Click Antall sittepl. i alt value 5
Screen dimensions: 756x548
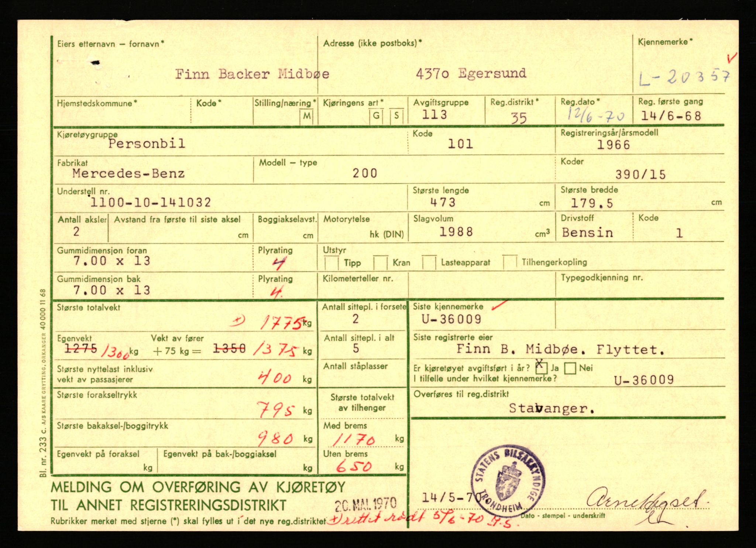(x=355, y=348)
